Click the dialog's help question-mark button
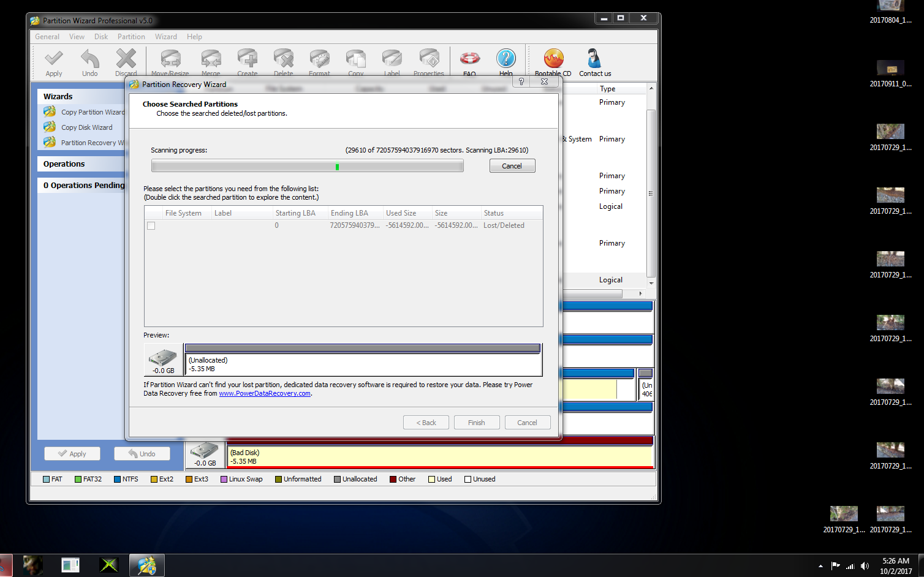 tap(521, 81)
